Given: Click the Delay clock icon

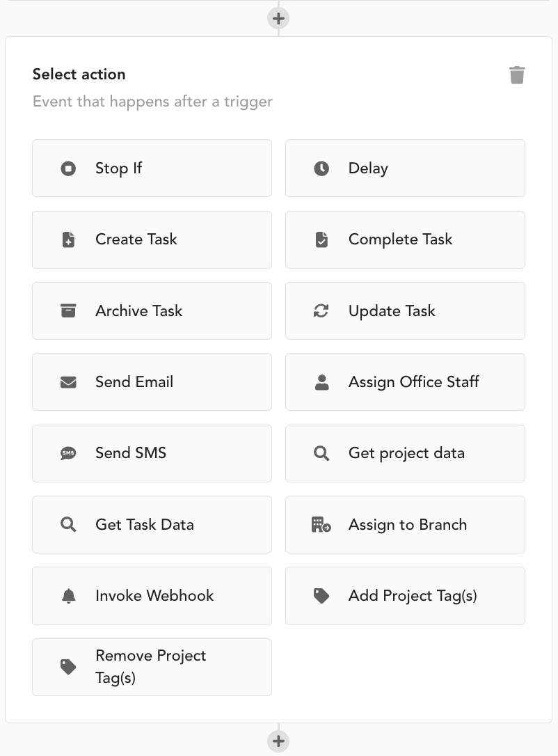Looking at the screenshot, I should tap(321, 168).
